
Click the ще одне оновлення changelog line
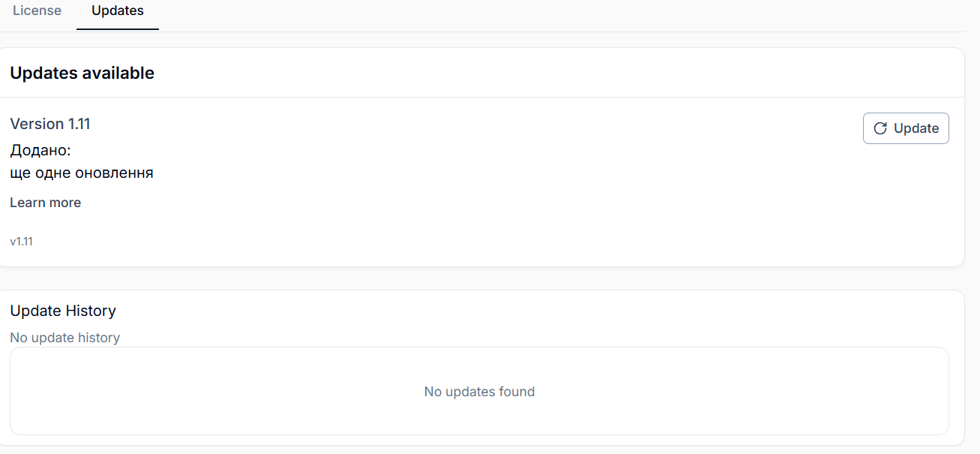pyautogui.click(x=82, y=173)
